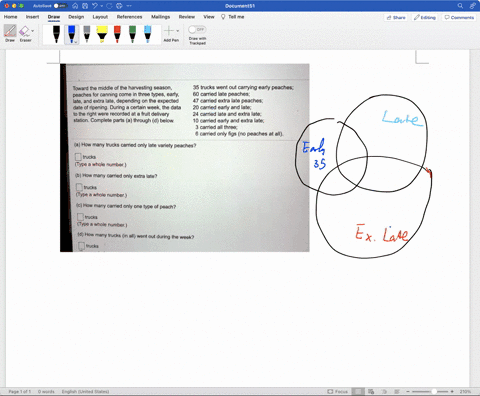Open the blue pen's options chevron
This screenshot has height=396, width=480.
coord(76,42)
